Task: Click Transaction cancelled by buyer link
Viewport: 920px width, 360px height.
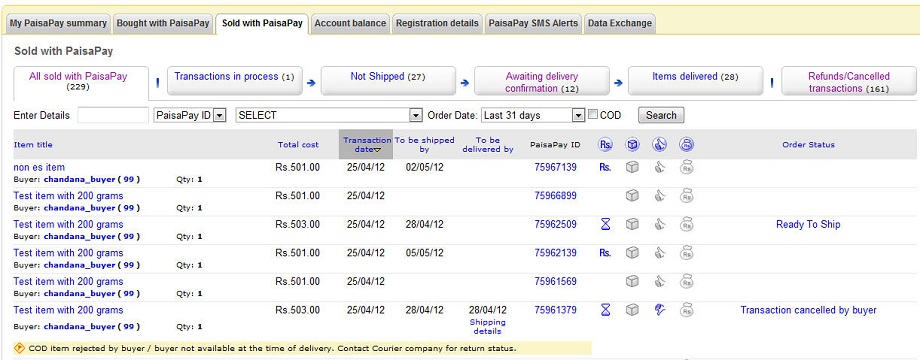Action: coord(809,310)
